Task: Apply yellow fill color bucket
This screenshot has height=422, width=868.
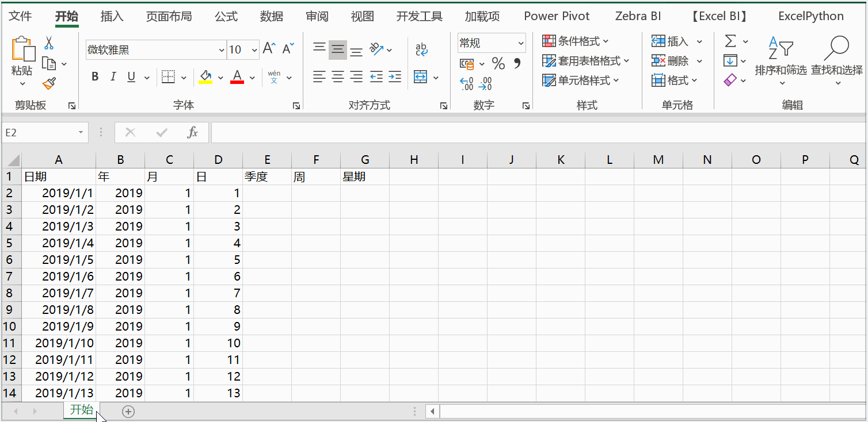Action: coord(205,77)
